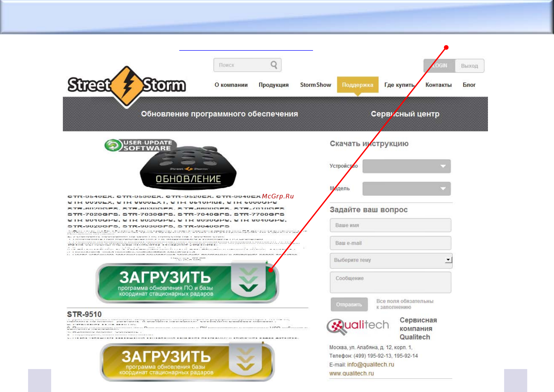This screenshot has height=392, width=554.
Task: Click the Москва, ул. Алабяна address line
Action: (x=371, y=347)
